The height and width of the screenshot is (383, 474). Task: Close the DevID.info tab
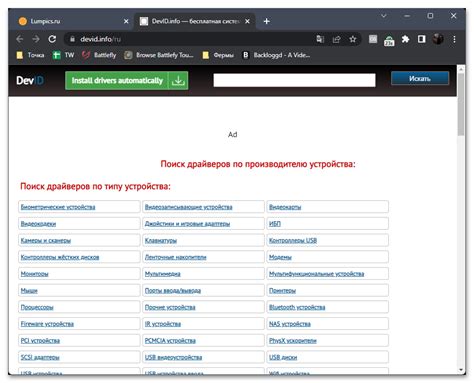pyautogui.click(x=247, y=21)
